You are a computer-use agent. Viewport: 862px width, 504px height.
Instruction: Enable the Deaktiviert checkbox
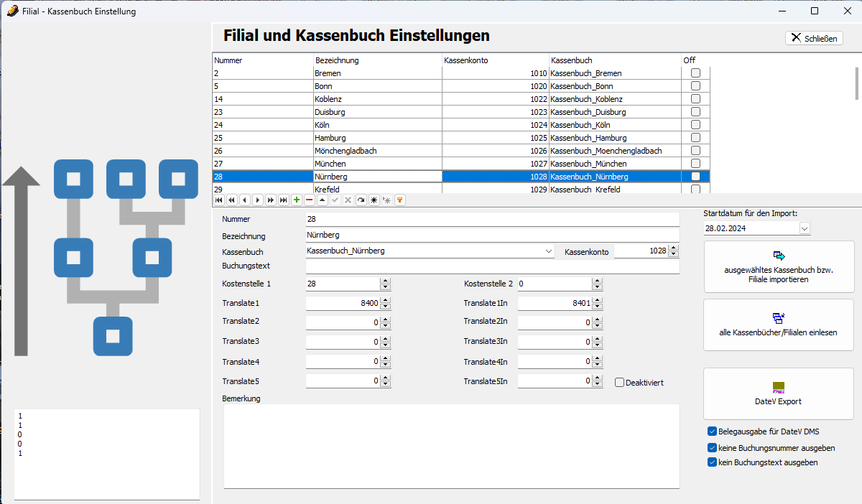tap(619, 382)
